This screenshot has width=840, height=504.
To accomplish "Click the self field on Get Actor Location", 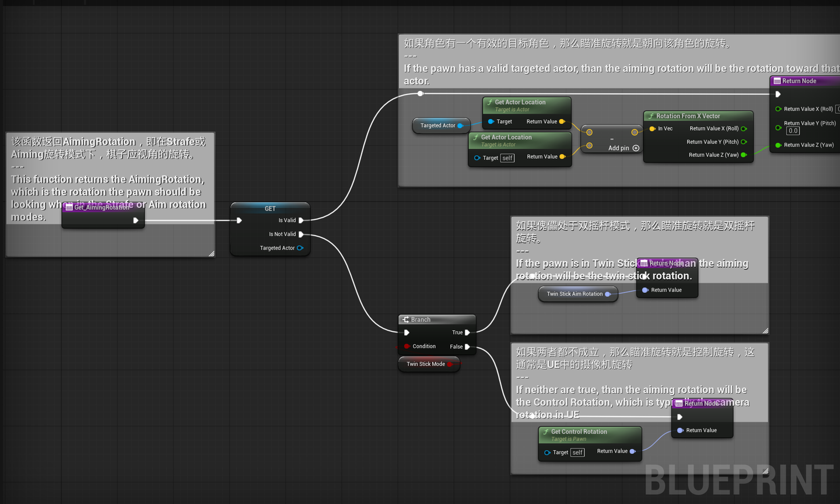I will click(508, 158).
